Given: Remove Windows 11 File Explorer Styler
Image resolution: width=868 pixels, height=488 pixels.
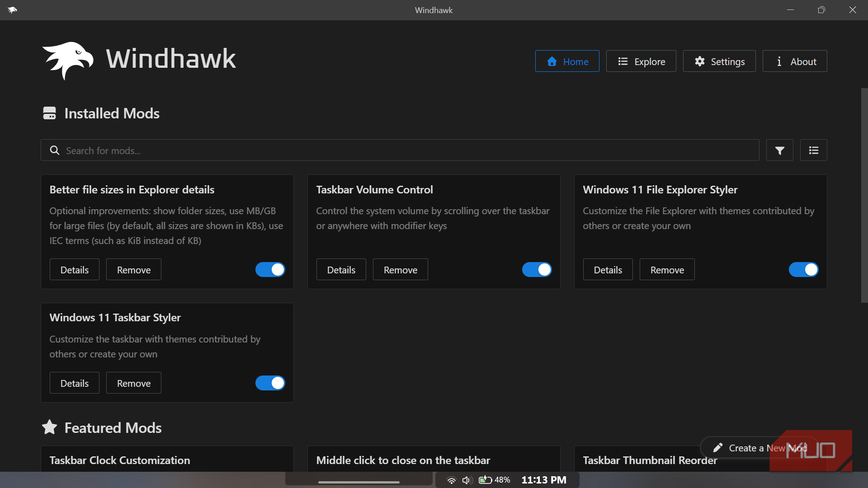Looking at the screenshot, I should (x=667, y=270).
